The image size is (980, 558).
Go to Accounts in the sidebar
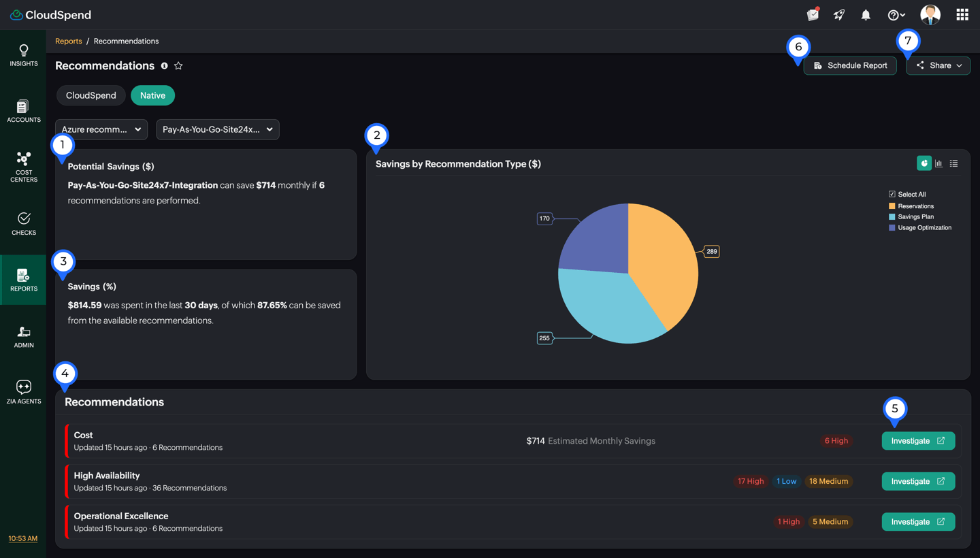point(23,112)
